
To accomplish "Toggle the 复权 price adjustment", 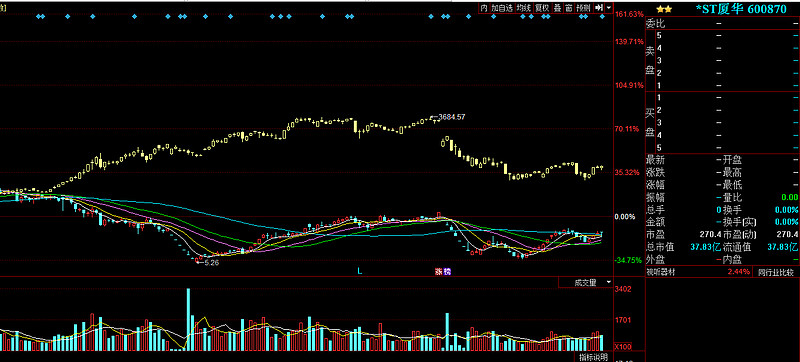I will click(x=542, y=8).
